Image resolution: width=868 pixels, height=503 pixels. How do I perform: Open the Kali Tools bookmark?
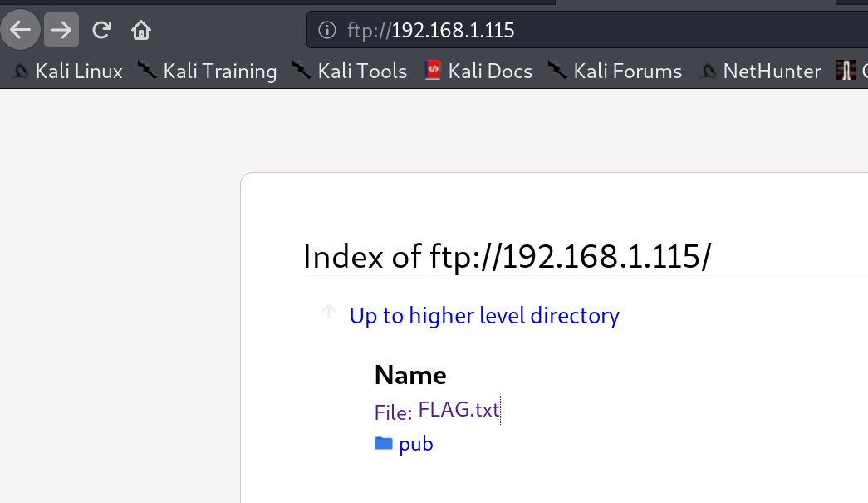[350, 72]
